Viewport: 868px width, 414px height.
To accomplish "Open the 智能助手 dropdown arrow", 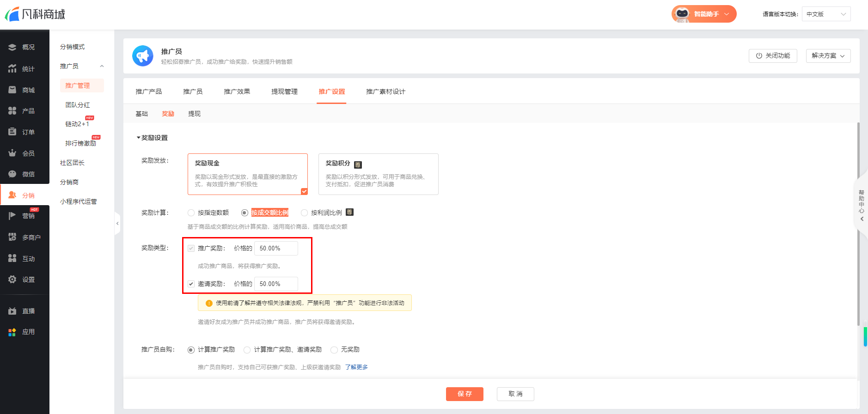I will click(727, 14).
